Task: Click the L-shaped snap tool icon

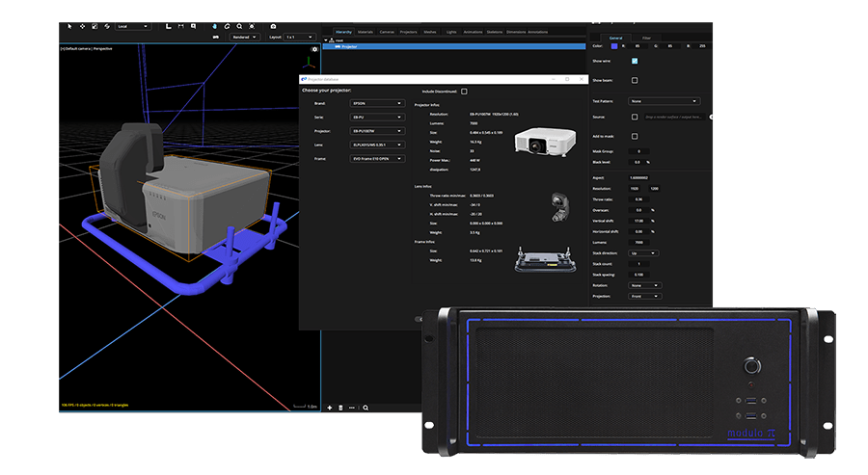Action: (168, 26)
